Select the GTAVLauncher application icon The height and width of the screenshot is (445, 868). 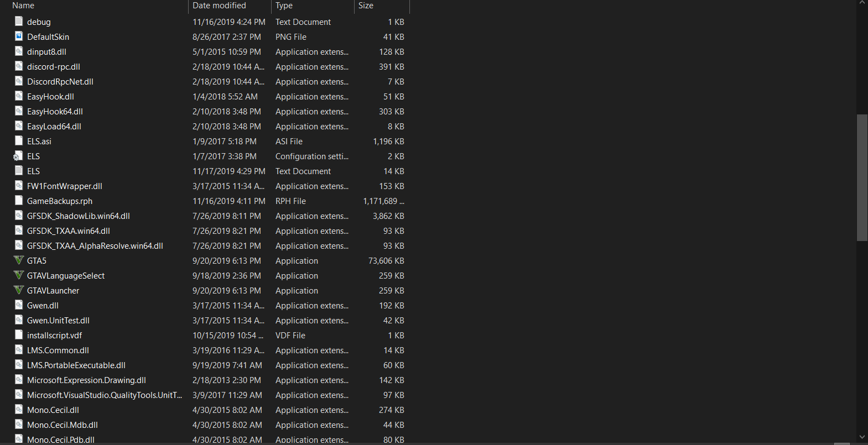click(x=18, y=290)
